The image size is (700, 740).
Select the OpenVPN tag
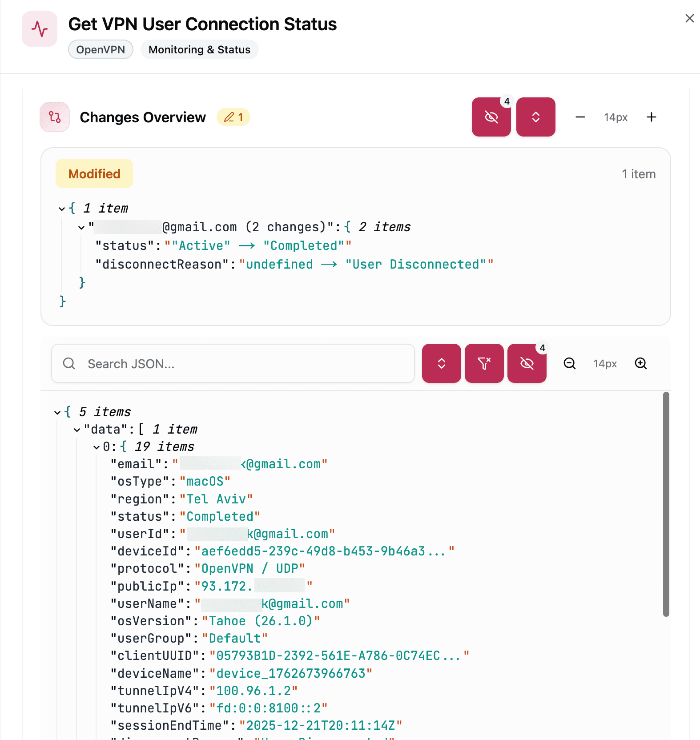tap(101, 49)
